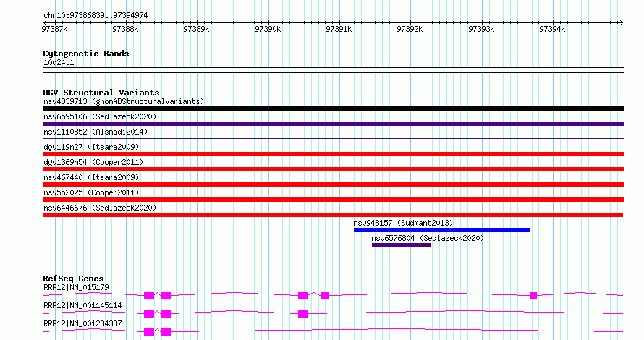Click the 97394k ruler tick label
The height and width of the screenshot is (340, 644).
click(x=552, y=29)
